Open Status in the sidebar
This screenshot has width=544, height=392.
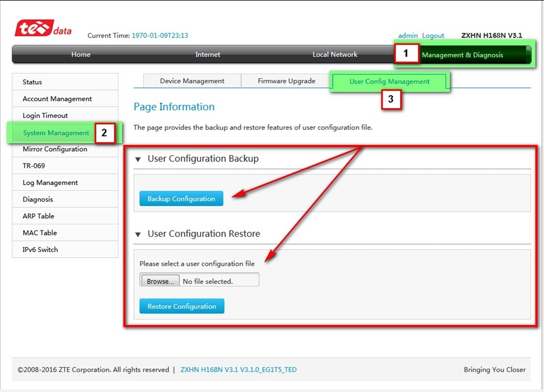(32, 82)
